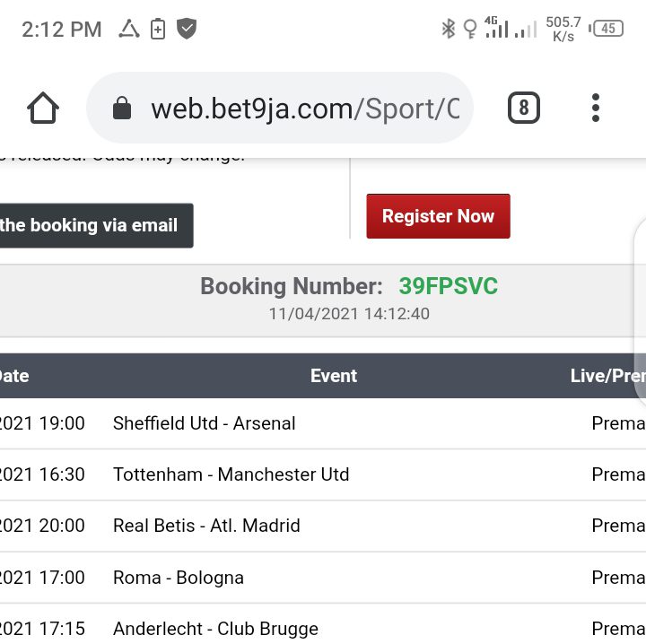Image resolution: width=646 pixels, height=644 pixels.
Task: Tap the 4G signal strength icon
Action: [x=496, y=28]
